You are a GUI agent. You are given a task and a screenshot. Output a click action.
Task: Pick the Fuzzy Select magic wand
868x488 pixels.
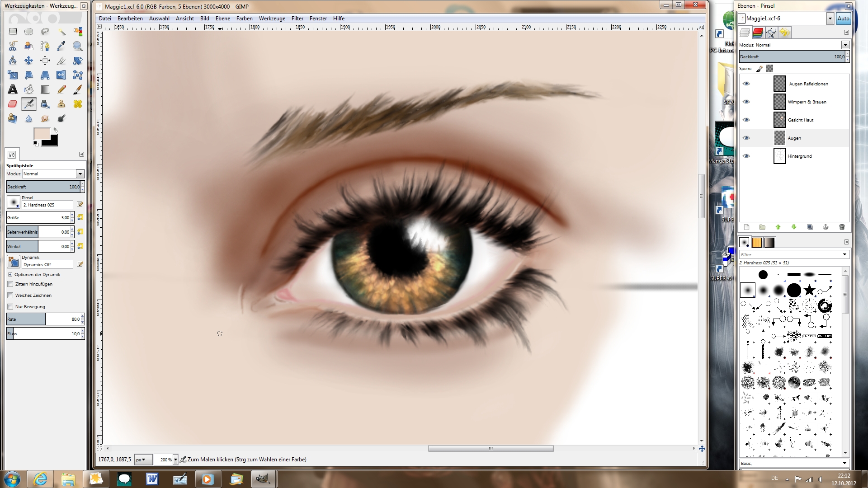61,32
